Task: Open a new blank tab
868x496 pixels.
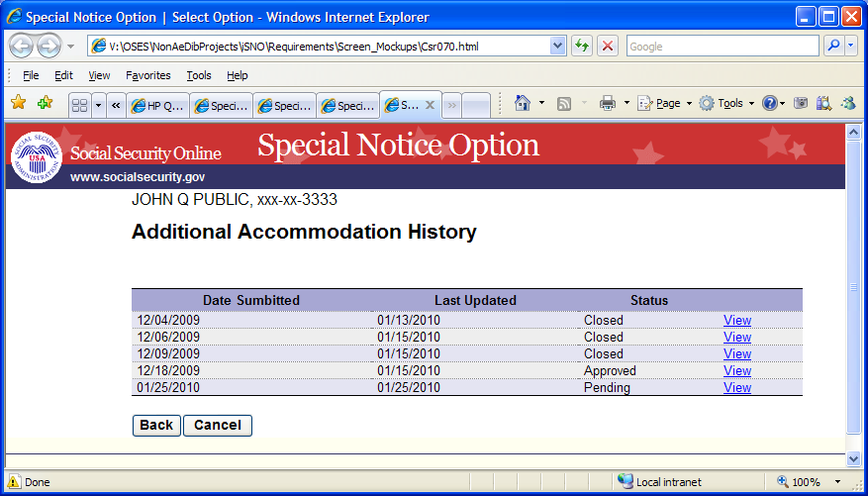Action: [475, 105]
